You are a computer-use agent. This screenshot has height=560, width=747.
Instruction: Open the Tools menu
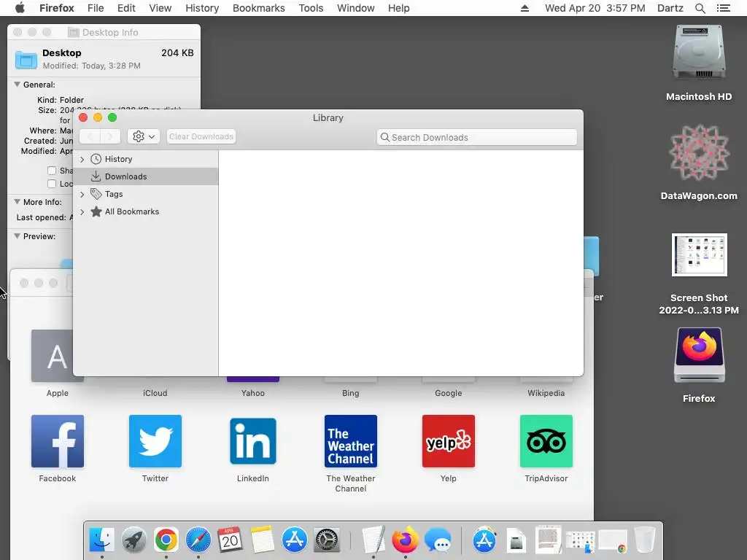coord(311,8)
